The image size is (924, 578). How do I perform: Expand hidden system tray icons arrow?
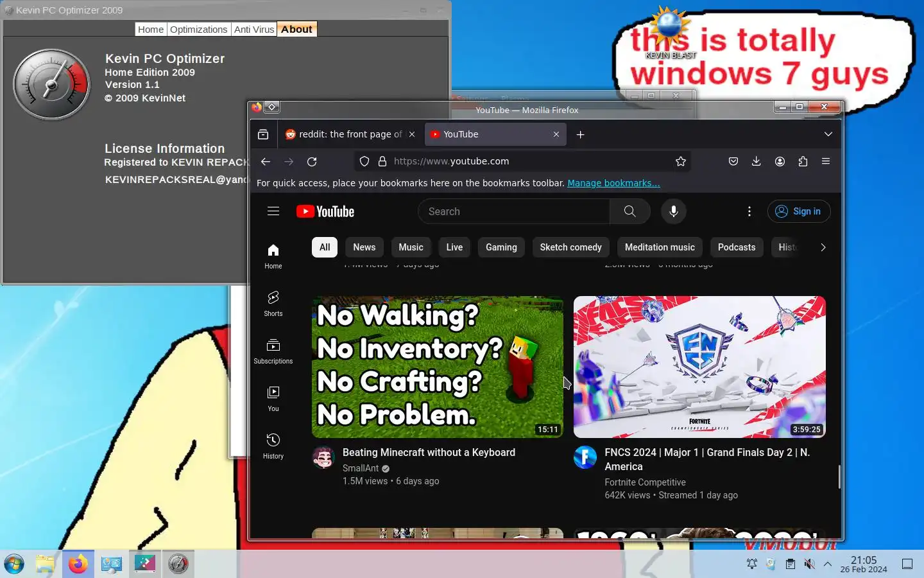click(x=828, y=565)
